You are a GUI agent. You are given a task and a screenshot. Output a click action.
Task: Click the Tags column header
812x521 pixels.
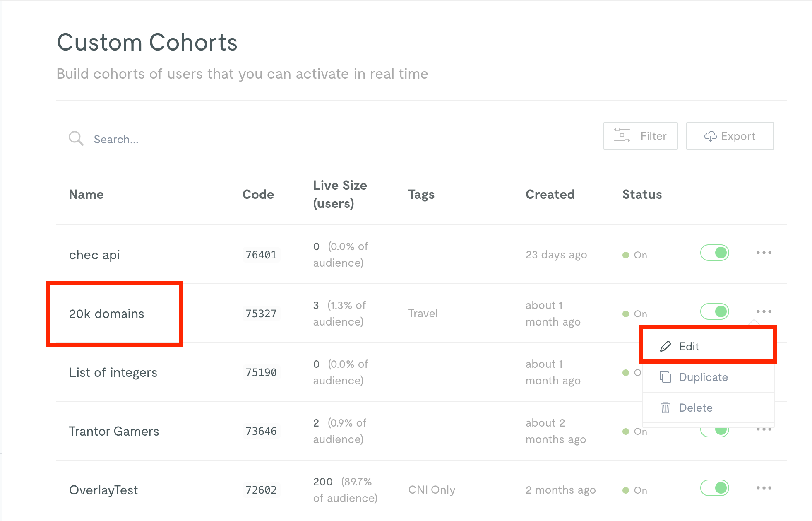pyautogui.click(x=421, y=195)
